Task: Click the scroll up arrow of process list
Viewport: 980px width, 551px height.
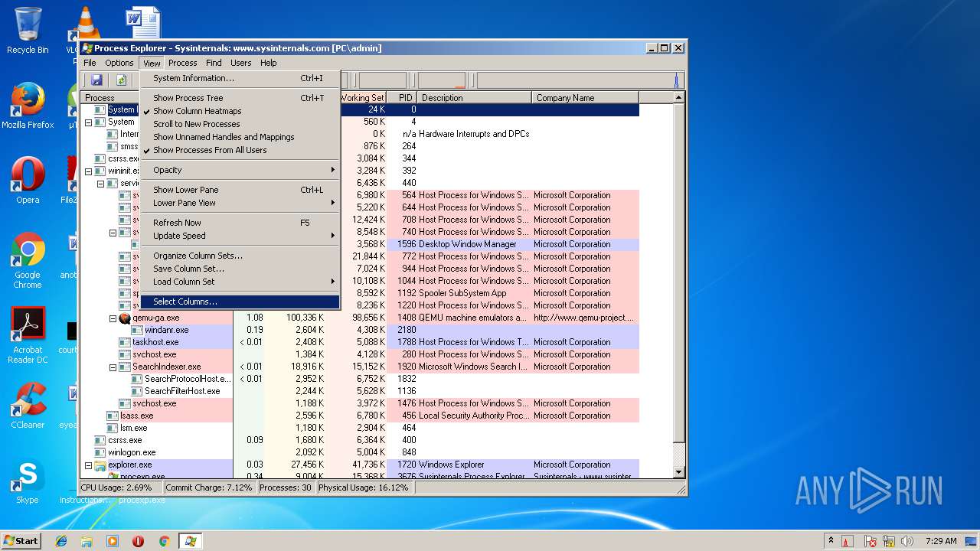Action: tap(678, 98)
